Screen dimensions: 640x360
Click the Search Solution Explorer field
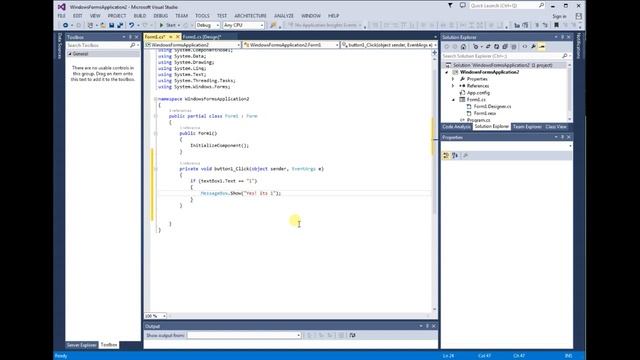pyautogui.click(x=502, y=56)
